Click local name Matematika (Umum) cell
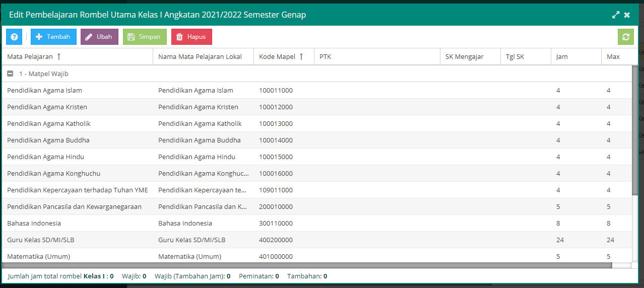This screenshot has width=644, height=288. pos(204,255)
